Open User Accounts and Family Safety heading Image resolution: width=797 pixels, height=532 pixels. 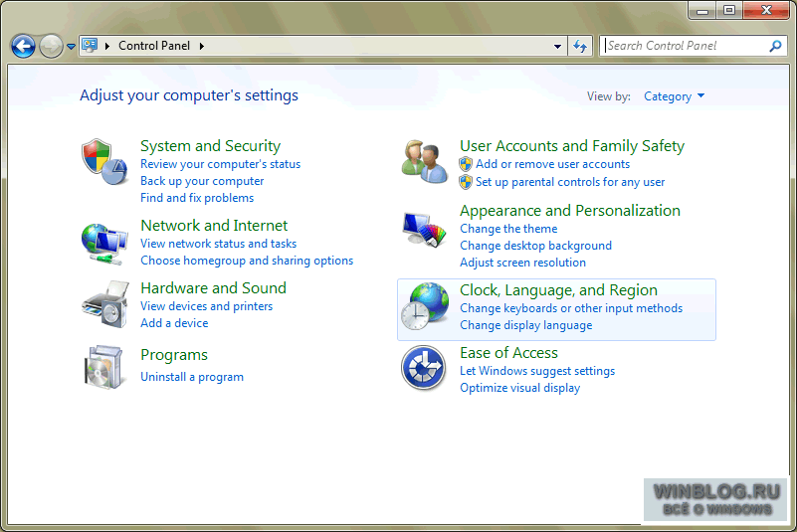click(572, 146)
